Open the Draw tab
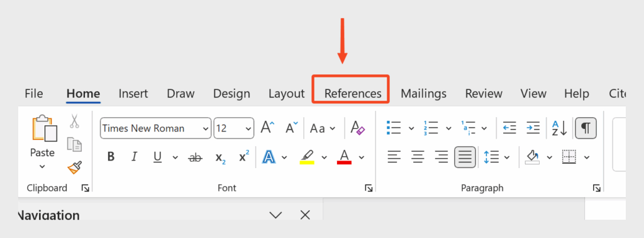 point(180,93)
